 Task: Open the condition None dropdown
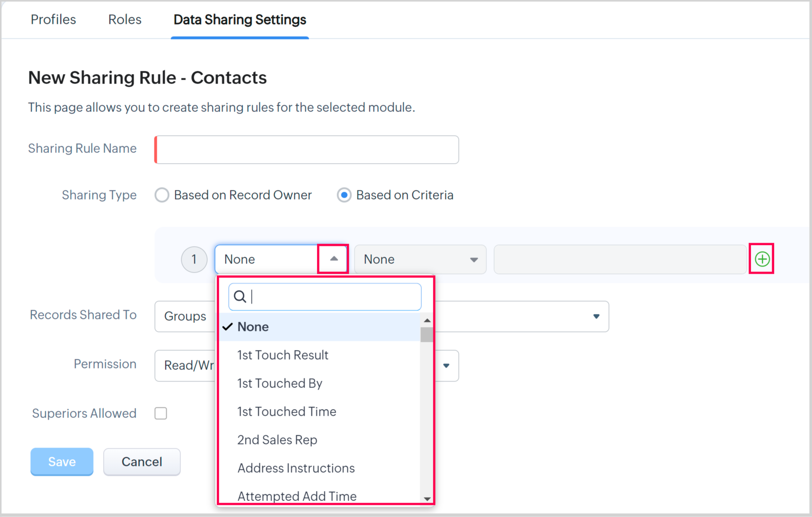pyautogui.click(x=420, y=259)
